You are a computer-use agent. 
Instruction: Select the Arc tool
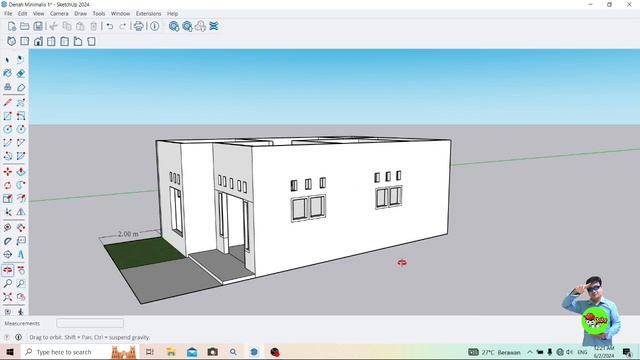7,143
